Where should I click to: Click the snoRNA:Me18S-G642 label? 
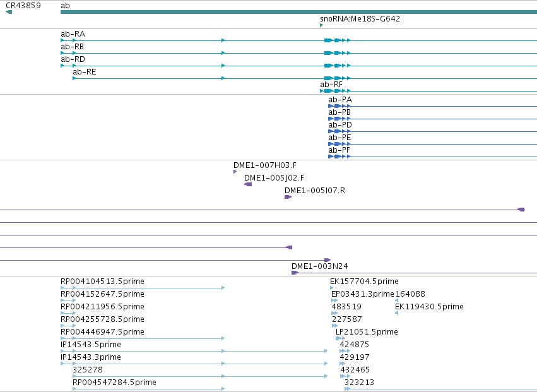(360, 18)
